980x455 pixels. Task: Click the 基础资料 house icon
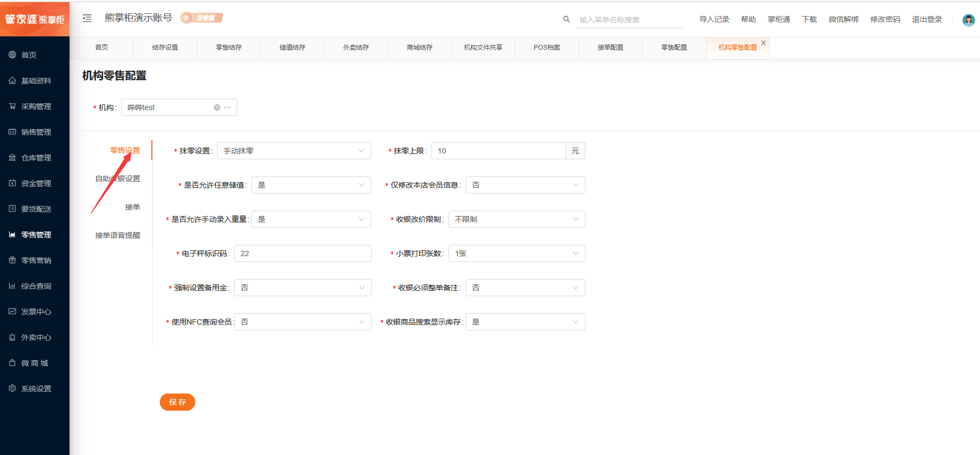tap(12, 80)
